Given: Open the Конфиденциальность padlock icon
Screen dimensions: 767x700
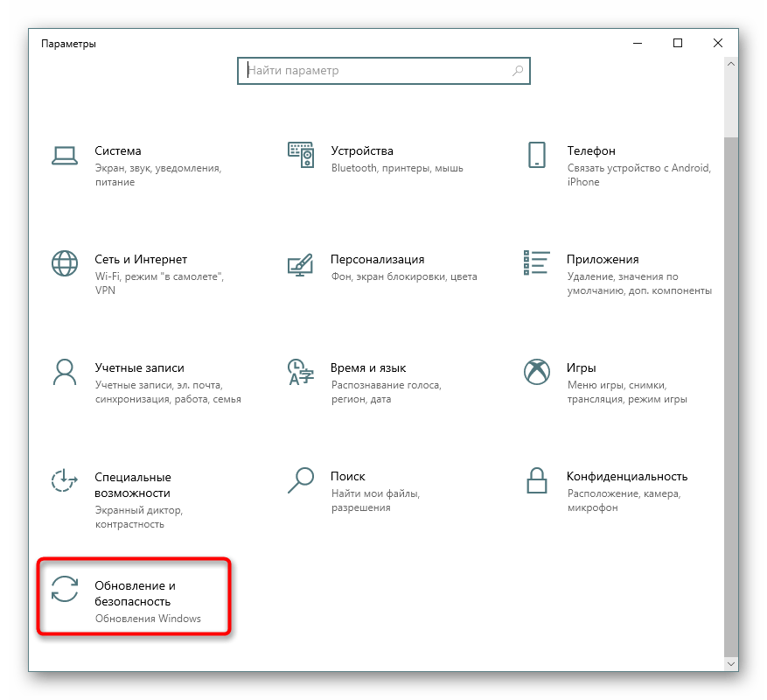Looking at the screenshot, I should point(536,479).
